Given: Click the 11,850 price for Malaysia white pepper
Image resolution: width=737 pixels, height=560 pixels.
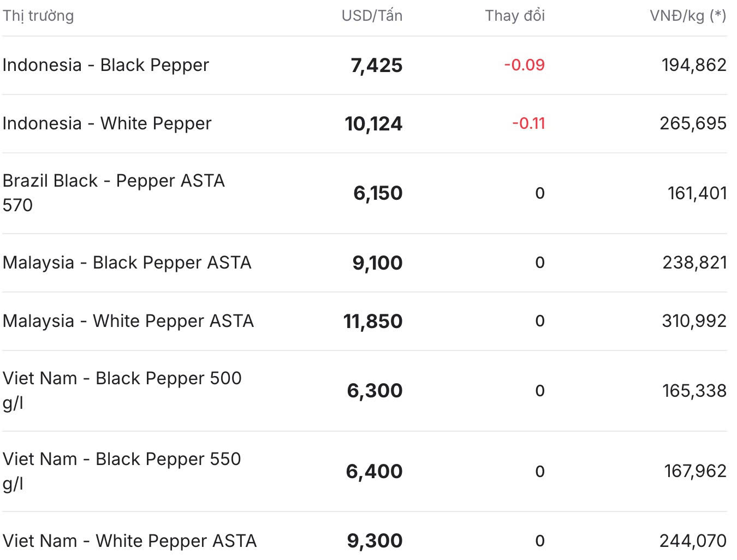Looking at the screenshot, I should tap(373, 321).
